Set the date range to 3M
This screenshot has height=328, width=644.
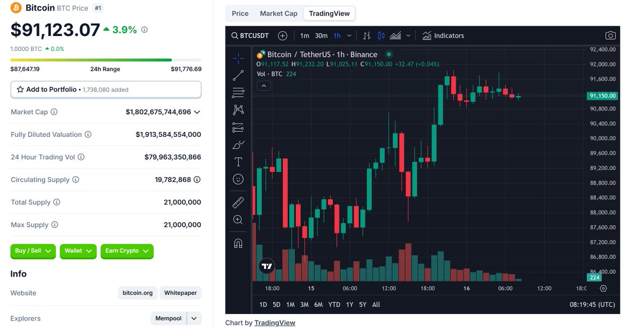(x=304, y=304)
